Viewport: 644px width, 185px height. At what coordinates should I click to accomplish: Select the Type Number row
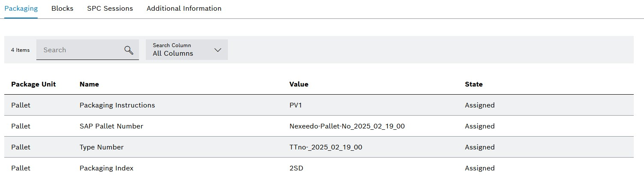tap(319, 147)
